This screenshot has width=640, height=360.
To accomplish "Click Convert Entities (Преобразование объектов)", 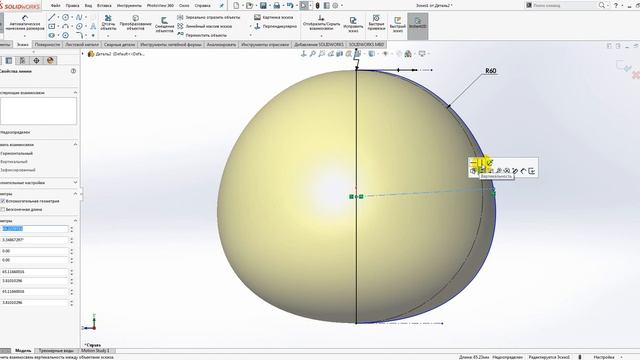I will click(x=135, y=23).
